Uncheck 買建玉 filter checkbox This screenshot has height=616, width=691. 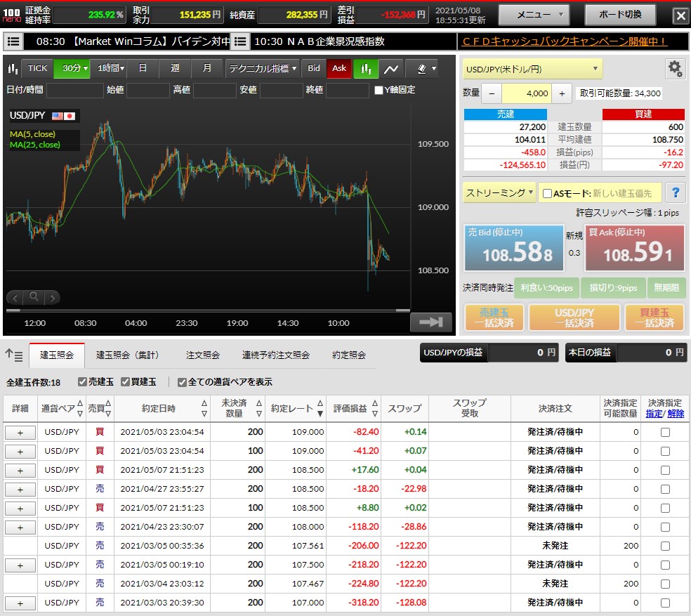click(125, 382)
